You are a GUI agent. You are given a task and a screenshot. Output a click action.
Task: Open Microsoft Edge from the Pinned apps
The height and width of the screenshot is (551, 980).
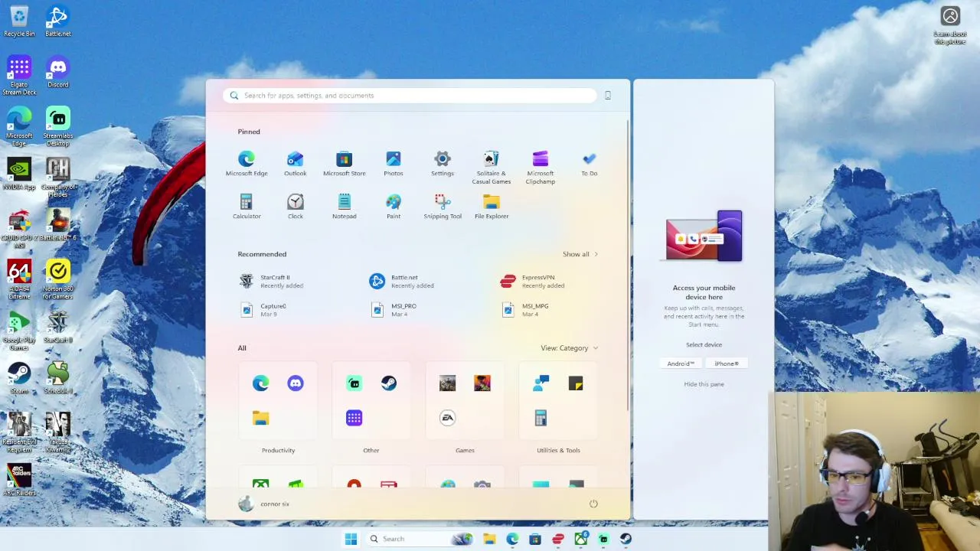point(247,164)
